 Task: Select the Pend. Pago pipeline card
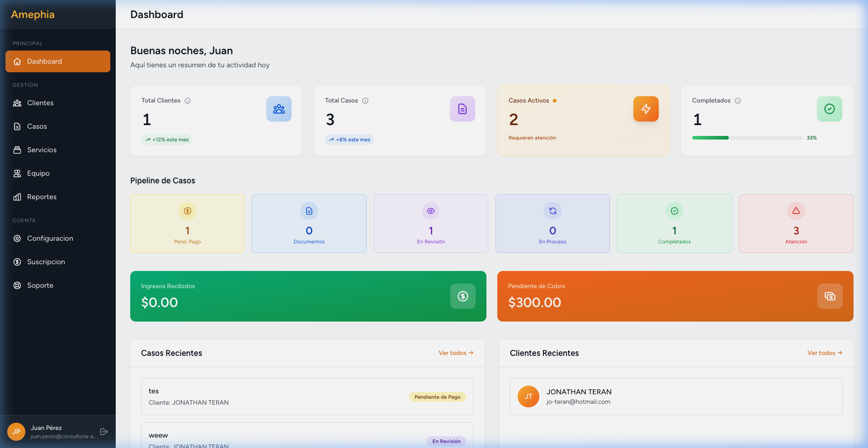tap(187, 224)
